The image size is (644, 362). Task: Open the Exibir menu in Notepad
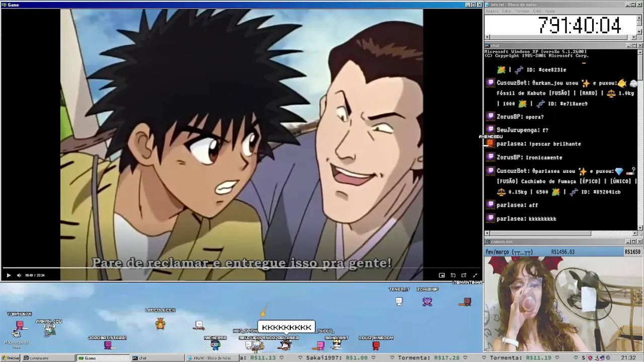point(537,11)
